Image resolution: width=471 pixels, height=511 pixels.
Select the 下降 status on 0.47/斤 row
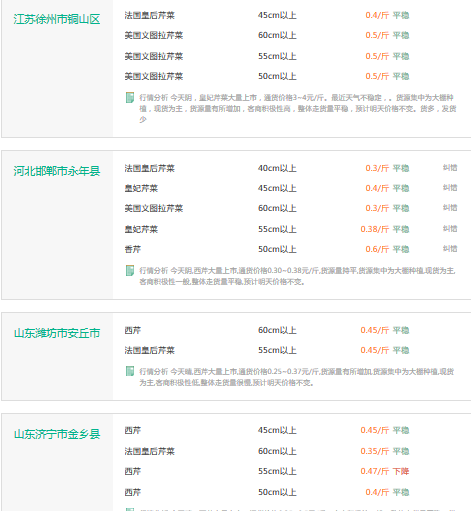pos(401,471)
